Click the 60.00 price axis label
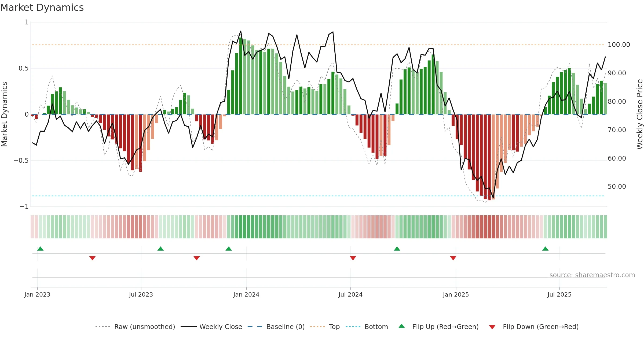 pyautogui.click(x=617, y=158)
